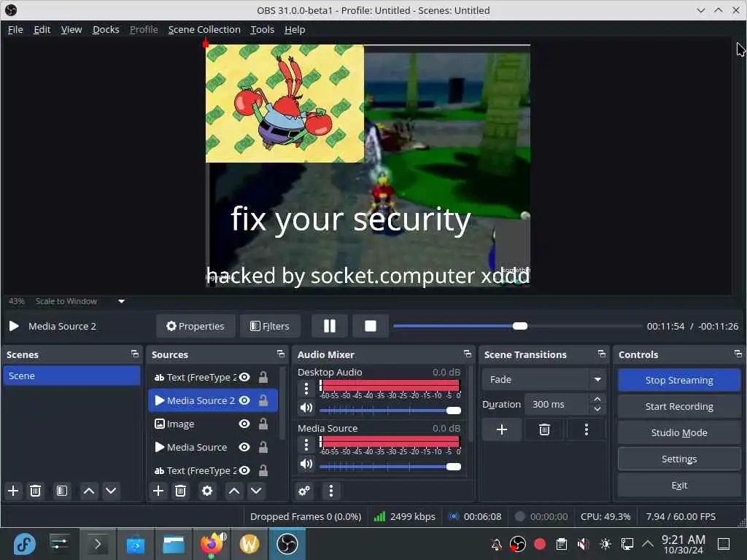Click Start Recording button

pos(679,406)
